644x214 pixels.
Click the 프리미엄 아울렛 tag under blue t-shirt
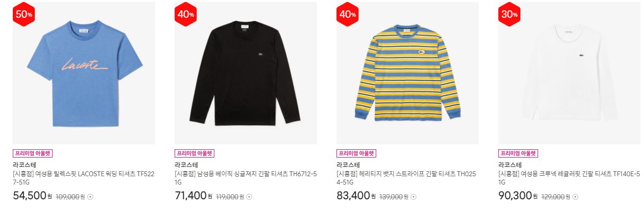pyautogui.click(x=33, y=154)
